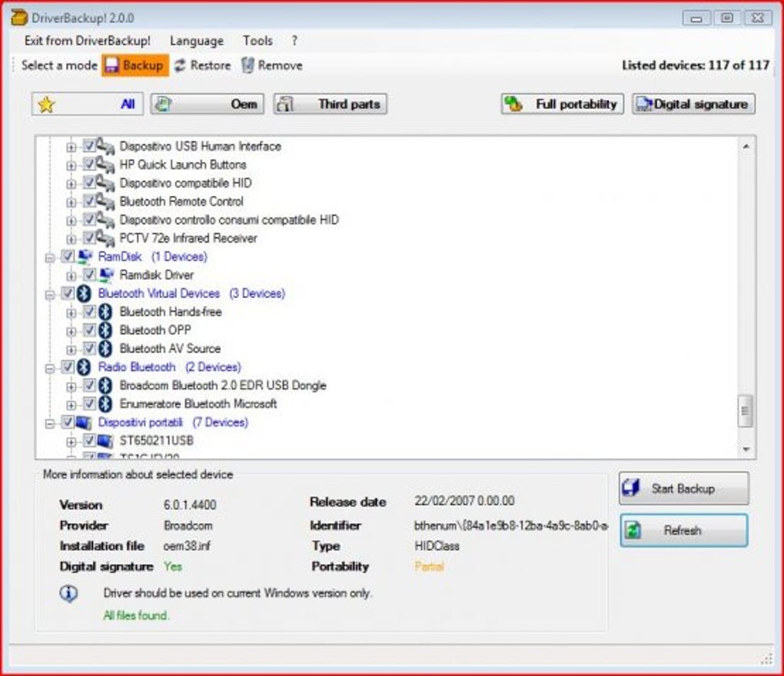Click scroll up arrow of device list
Image resolution: width=784 pixels, height=676 pixels.
[x=746, y=147]
